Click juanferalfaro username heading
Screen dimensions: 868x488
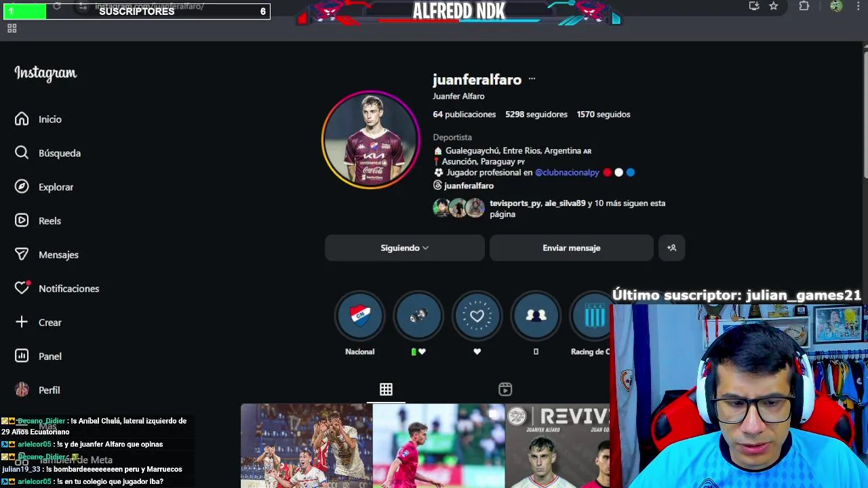[x=477, y=80]
